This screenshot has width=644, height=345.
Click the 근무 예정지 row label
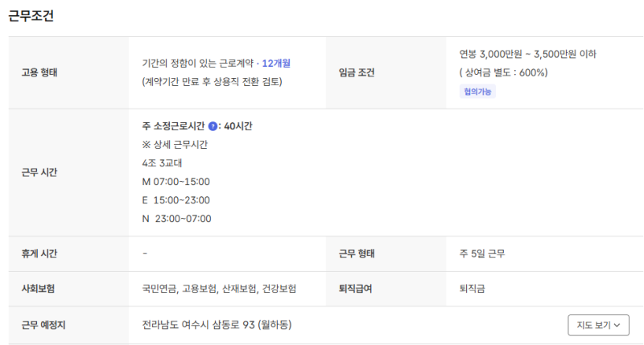click(43, 325)
